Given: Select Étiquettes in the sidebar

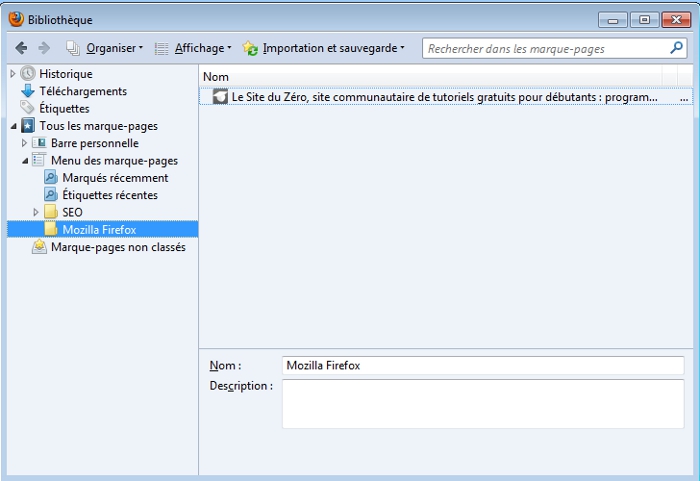Looking at the screenshot, I should click(x=64, y=109).
